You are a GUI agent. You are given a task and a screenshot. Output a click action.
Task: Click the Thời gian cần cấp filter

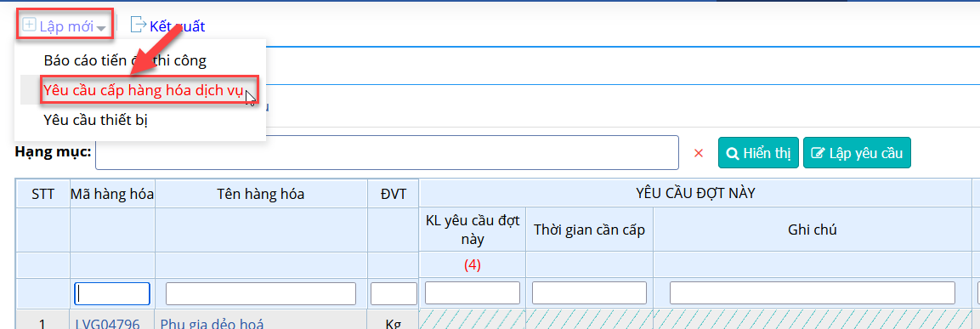[x=589, y=292]
